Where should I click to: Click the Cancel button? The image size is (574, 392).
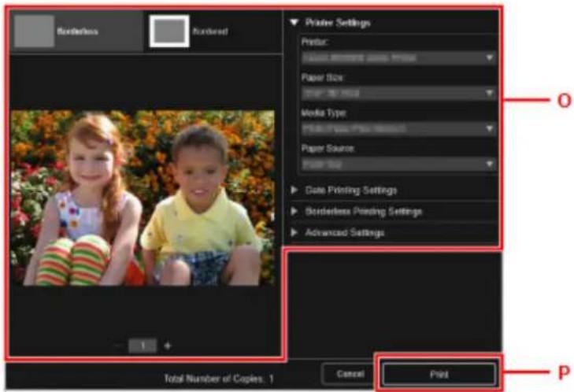point(350,374)
